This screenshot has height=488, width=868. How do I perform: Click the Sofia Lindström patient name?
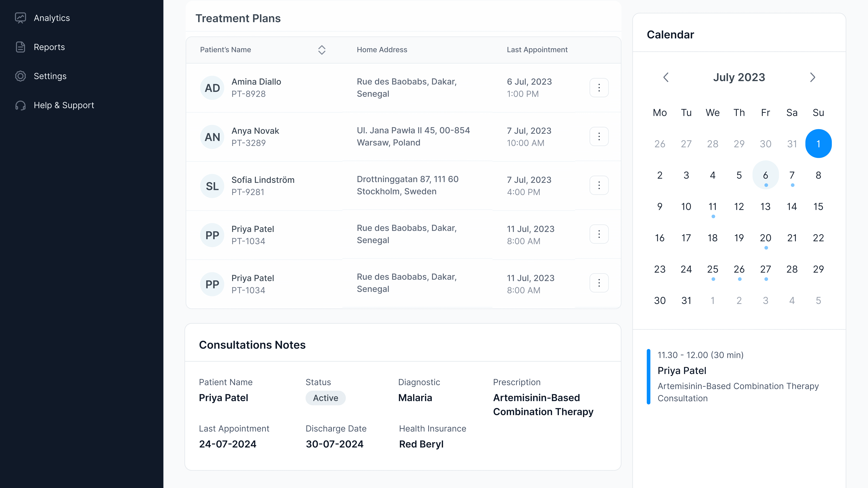[263, 180]
